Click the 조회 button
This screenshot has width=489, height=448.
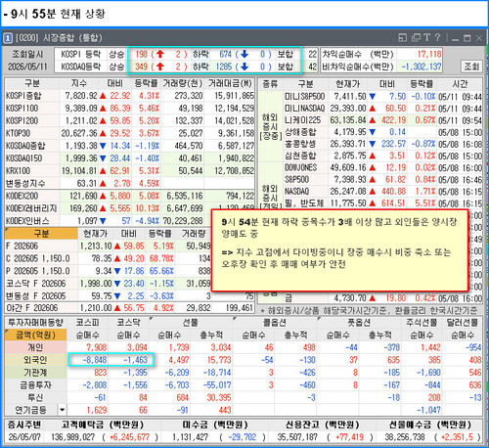pyautogui.click(x=471, y=67)
